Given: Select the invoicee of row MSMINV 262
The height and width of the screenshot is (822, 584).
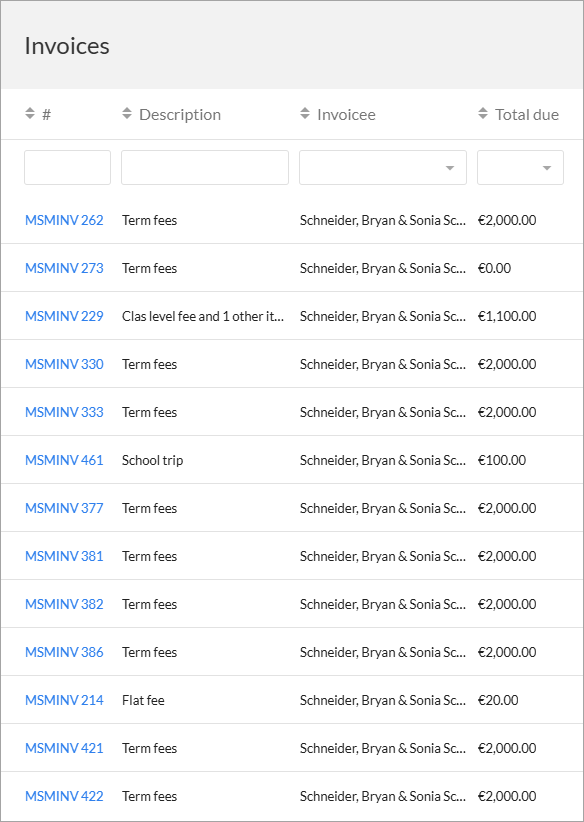Looking at the screenshot, I should [x=383, y=220].
